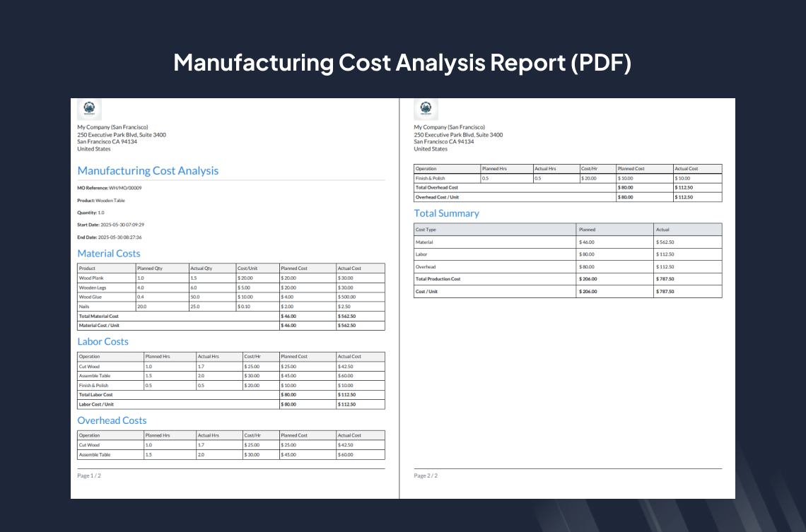
Task: Select the Start Date '2025-05-30 07:09:29'
Action: (122, 225)
